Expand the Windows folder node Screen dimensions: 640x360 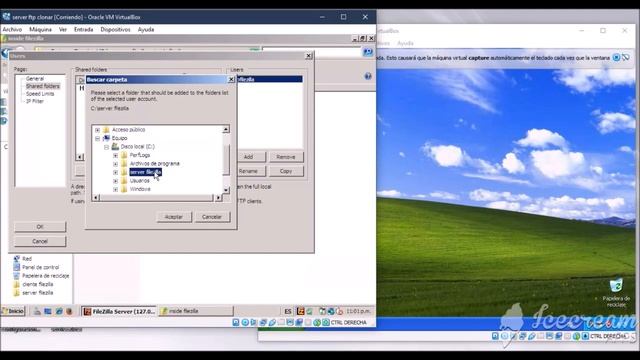click(116, 189)
